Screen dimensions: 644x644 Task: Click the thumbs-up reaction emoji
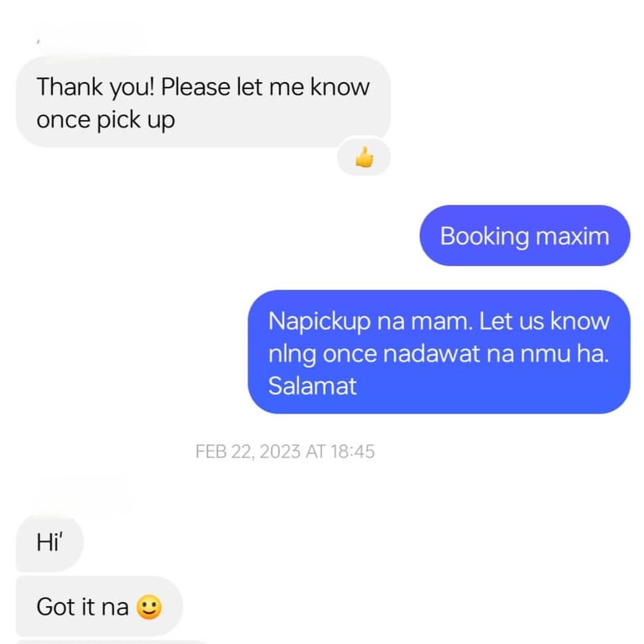(x=364, y=158)
